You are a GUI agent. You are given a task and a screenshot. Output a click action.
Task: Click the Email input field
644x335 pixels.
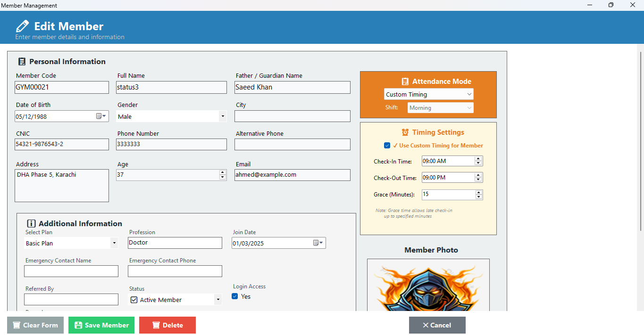(293, 175)
